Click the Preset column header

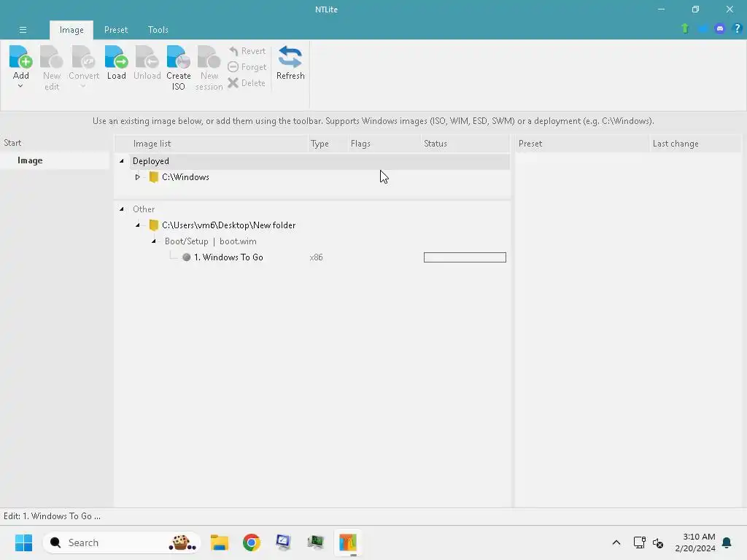click(581, 144)
